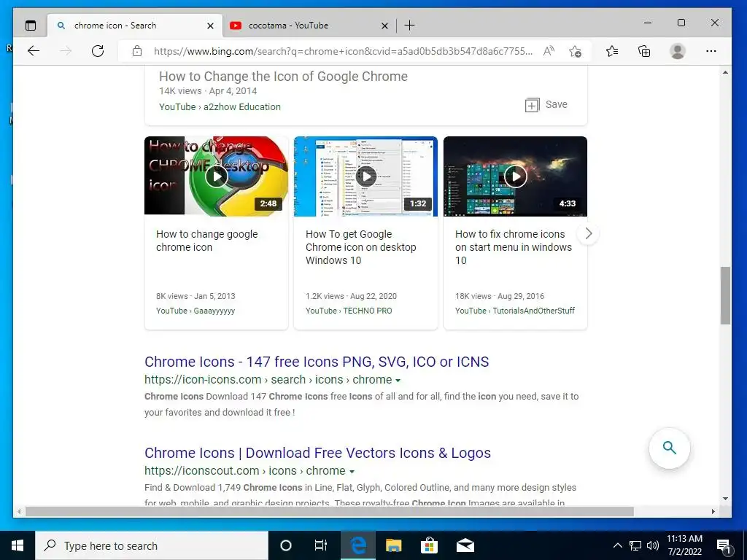View site information lock icon
The width and height of the screenshot is (747, 560).
coord(137,51)
